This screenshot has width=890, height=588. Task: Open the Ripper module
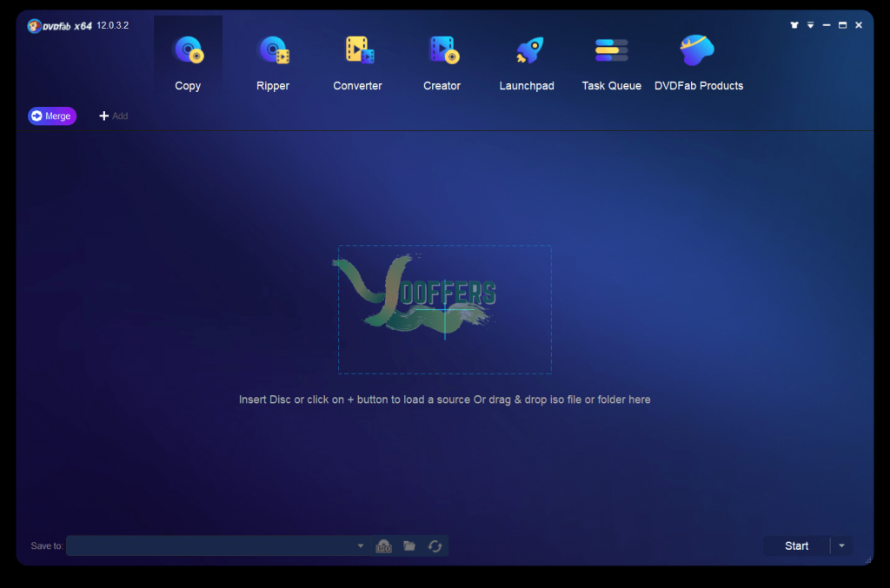273,63
